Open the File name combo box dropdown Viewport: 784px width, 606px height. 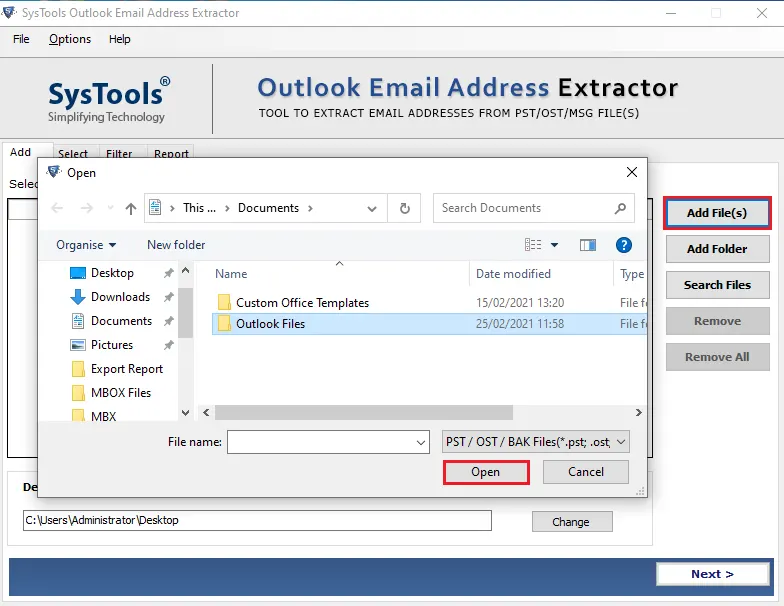coord(420,442)
